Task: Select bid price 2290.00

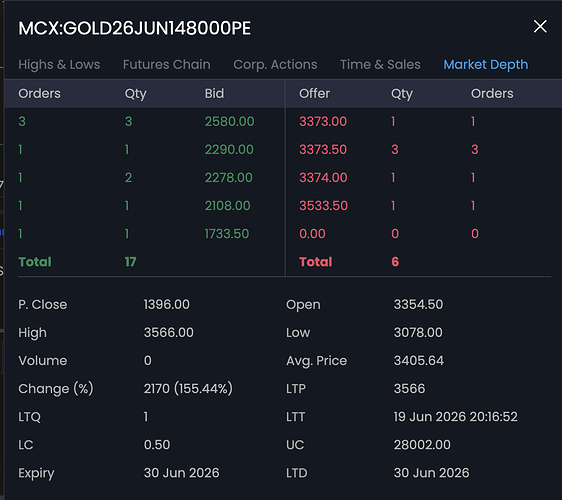Action: pyautogui.click(x=229, y=149)
